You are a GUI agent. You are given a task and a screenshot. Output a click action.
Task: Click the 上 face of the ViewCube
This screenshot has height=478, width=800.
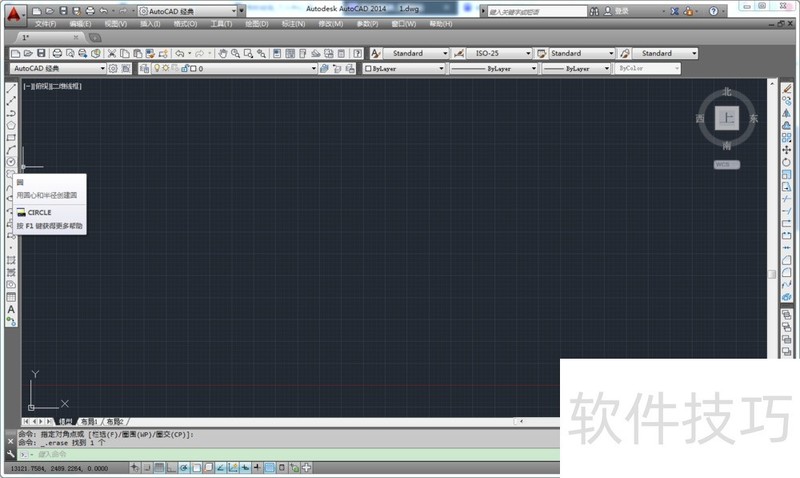click(x=727, y=118)
